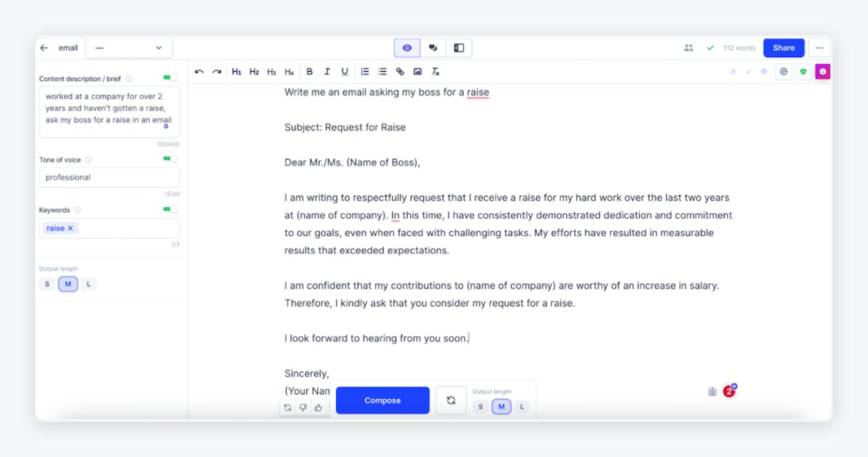Switch to the eye preview view mode
Screen dimensions: 868x457
pos(407,48)
